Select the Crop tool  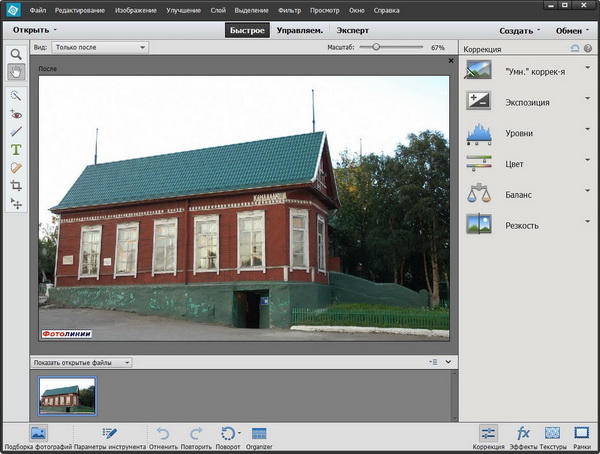(16, 185)
